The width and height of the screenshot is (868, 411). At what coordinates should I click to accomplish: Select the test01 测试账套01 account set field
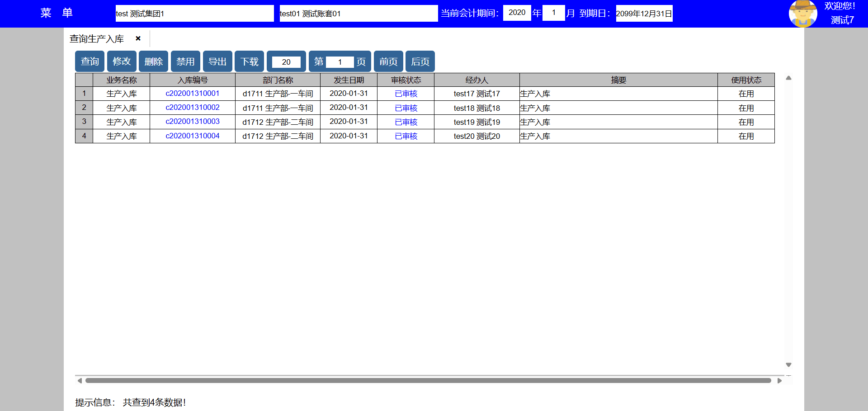pos(359,14)
